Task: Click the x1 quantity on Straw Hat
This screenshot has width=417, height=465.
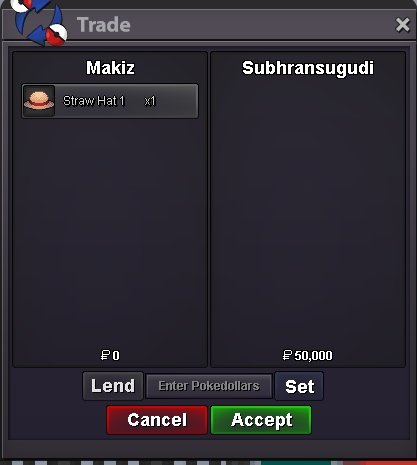Action: [x=150, y=101]
